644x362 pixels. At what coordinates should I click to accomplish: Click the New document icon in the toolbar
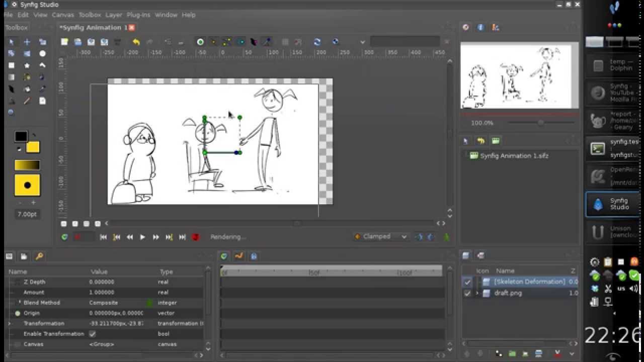click(x=64, y=42)
